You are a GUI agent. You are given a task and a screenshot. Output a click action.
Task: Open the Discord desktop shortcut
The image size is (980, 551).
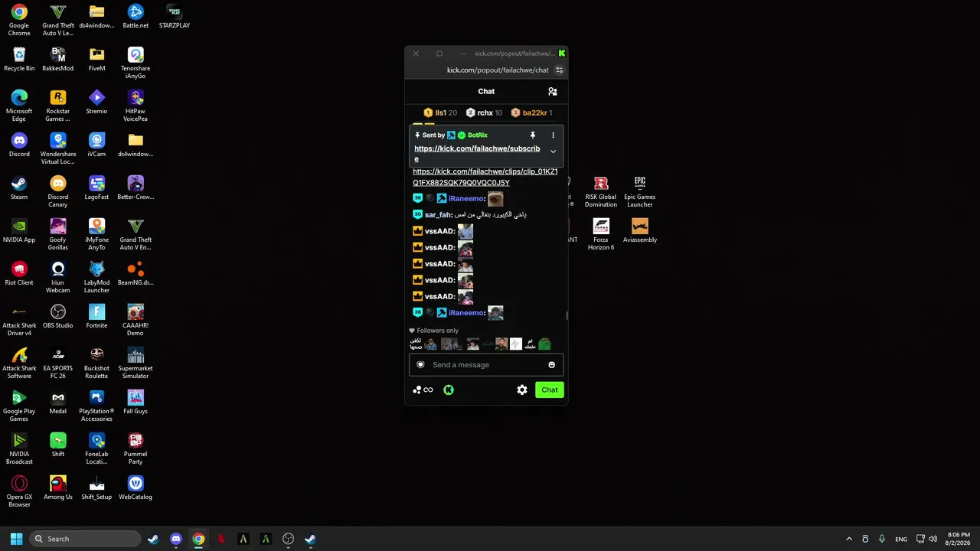coord(19,145)
